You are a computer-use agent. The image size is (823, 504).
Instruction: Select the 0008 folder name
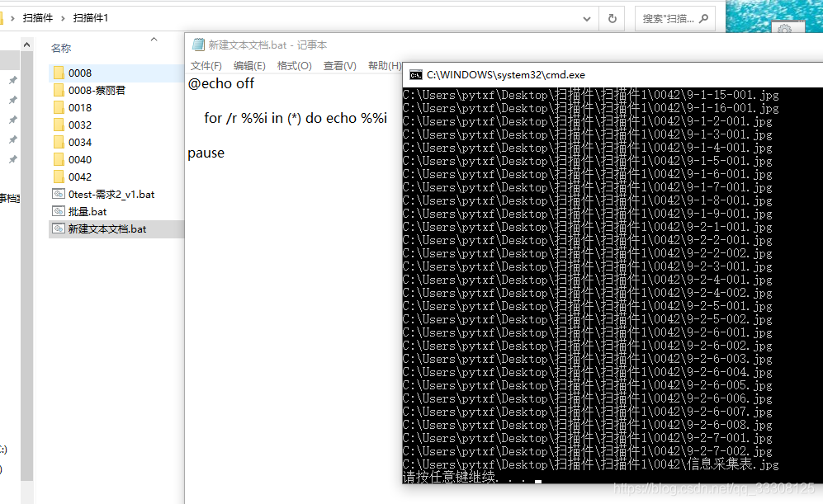80,73
